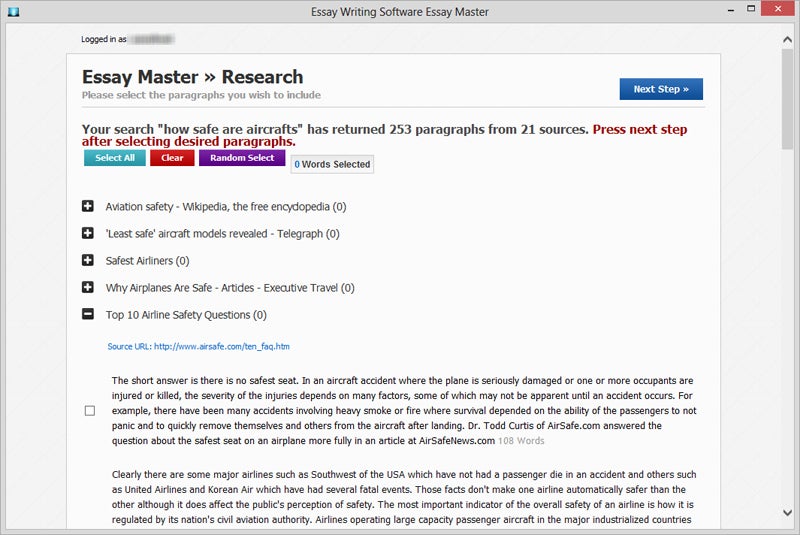Check the 'no safest seat' paragraph checkbox

click(x=90, y=411)
